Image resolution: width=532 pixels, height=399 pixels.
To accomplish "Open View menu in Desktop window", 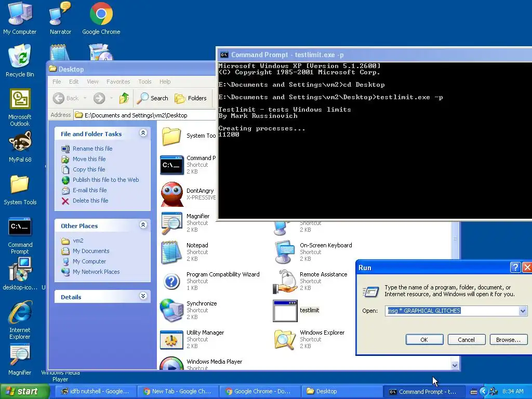I will [x=92, y=82].
